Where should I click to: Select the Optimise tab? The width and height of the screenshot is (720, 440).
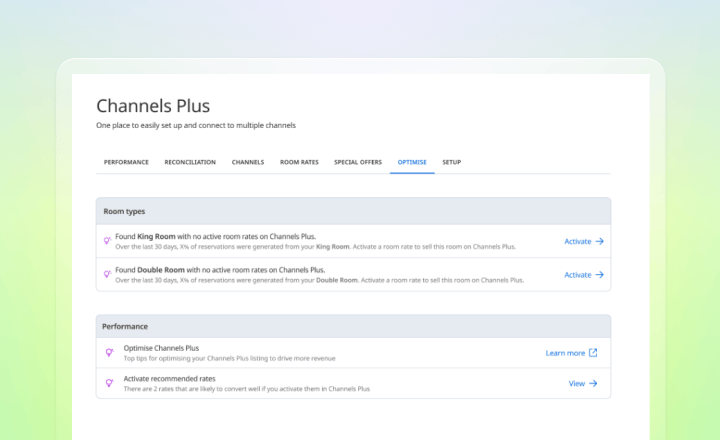pos(412,162)
